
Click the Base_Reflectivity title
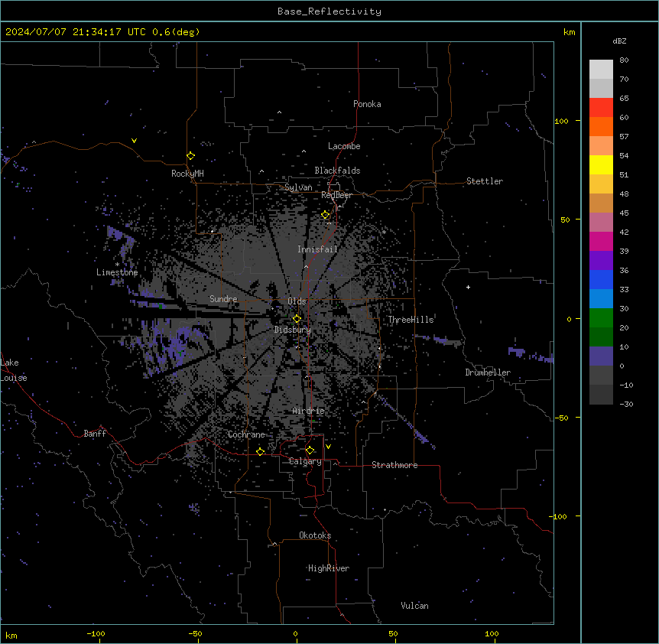coord(329,11)
